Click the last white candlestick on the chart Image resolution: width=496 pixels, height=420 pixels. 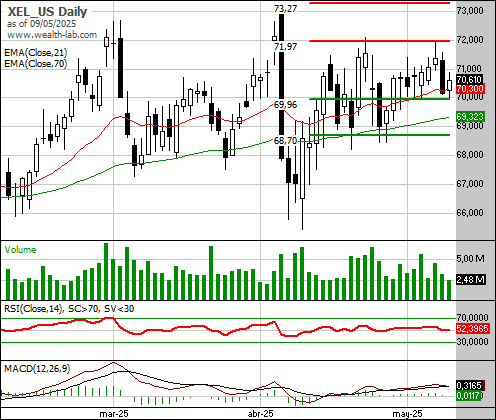[449, 85]
